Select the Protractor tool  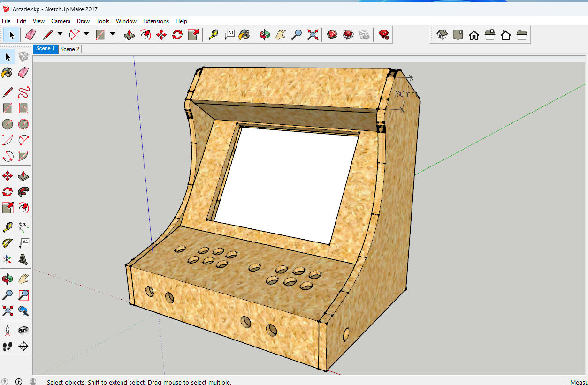point(8,243)
